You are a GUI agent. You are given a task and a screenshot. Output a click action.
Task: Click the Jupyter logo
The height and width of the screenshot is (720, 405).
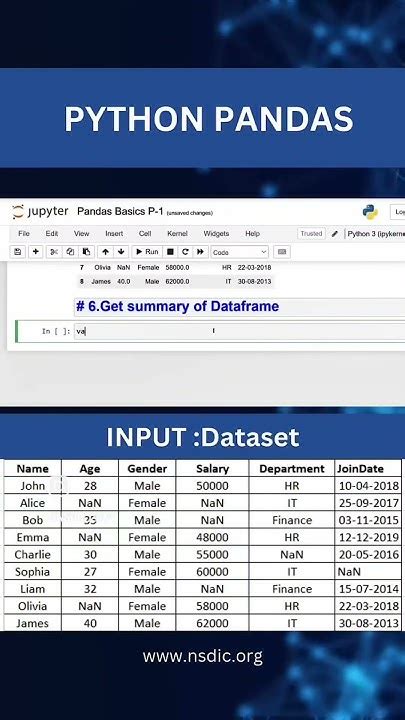(40, 212)
